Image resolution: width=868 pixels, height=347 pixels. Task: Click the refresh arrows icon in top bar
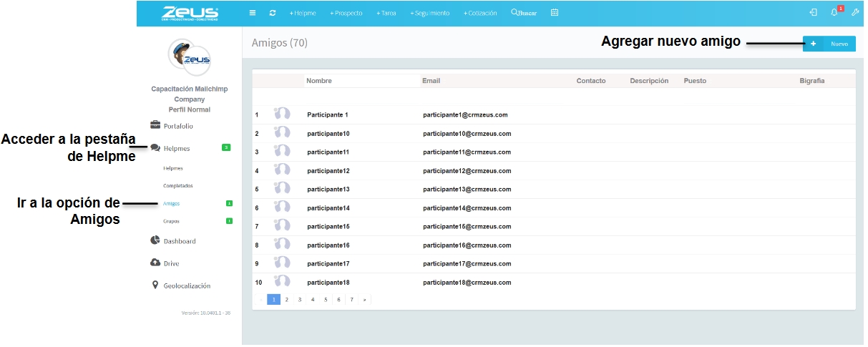tap(273, 13)
